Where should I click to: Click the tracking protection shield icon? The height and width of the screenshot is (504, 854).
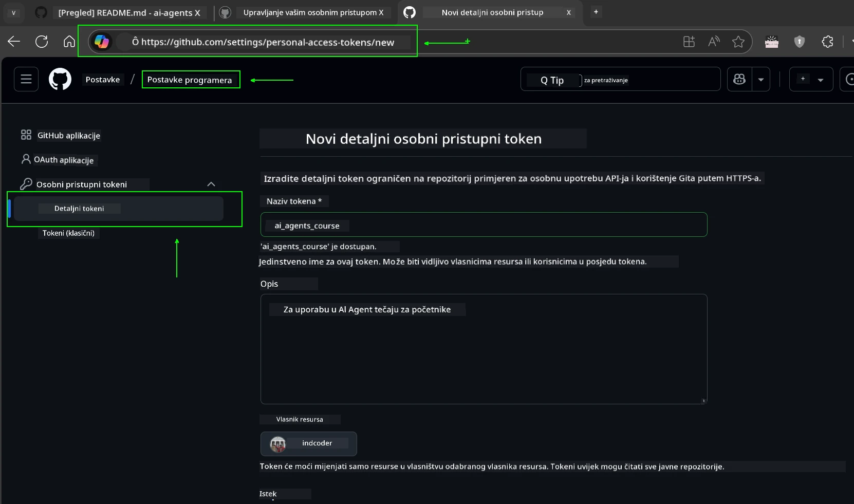click(799, 42)
